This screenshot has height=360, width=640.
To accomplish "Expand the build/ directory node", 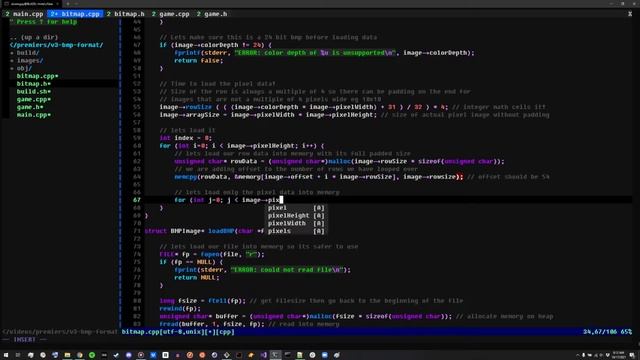I will click(x=25, y=53).
